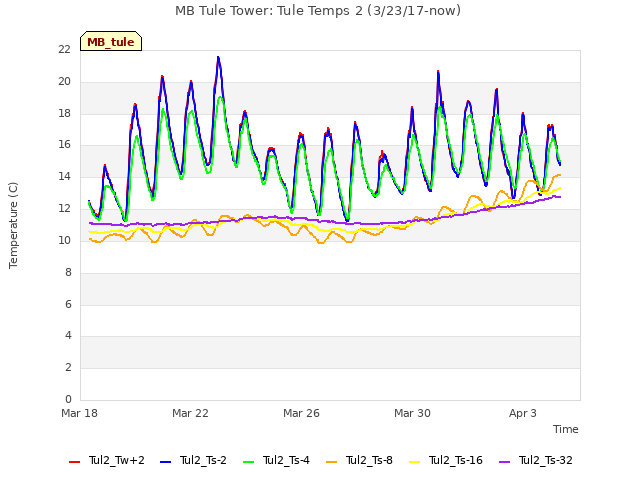Screen dimensions: 640x480
Task: Click the 6 y-axis tick label
Action: [68, 304]
